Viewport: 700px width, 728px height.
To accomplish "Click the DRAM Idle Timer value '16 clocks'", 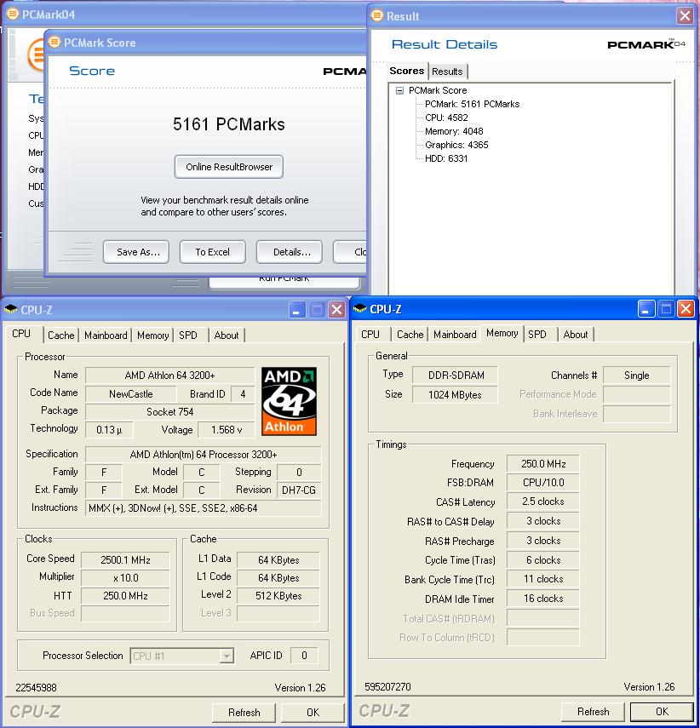I will (x=543, y=599).
